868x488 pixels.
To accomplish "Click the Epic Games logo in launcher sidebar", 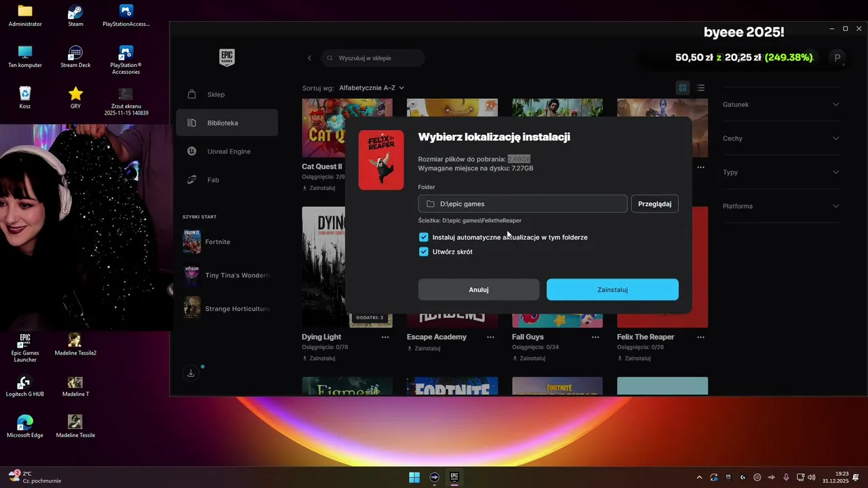I will tap(226, 58).
